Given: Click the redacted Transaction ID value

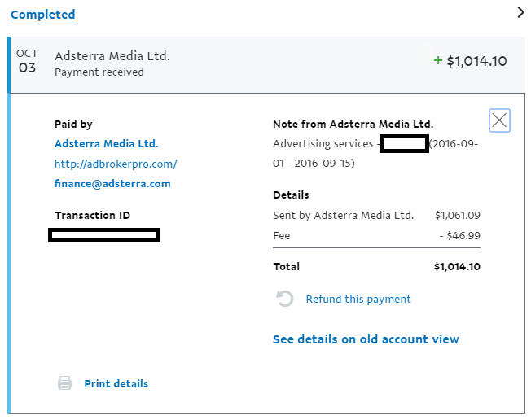Looking at the screenshot, I should [x=104, y=235].
